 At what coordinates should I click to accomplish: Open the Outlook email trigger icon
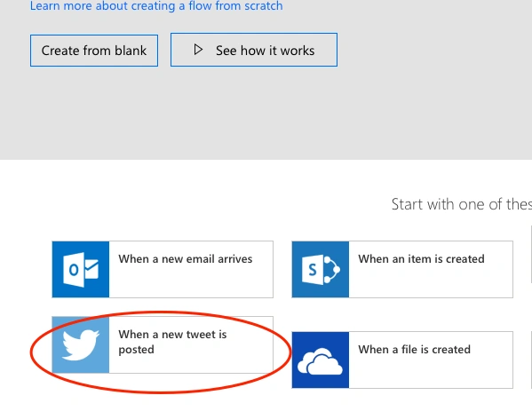[x=81, y=270]
